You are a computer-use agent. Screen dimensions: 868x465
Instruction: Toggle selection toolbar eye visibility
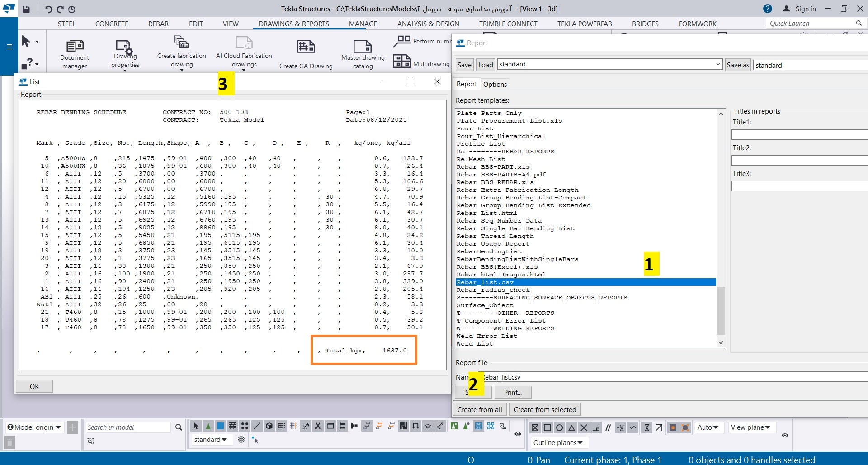(x=518, y=434)
